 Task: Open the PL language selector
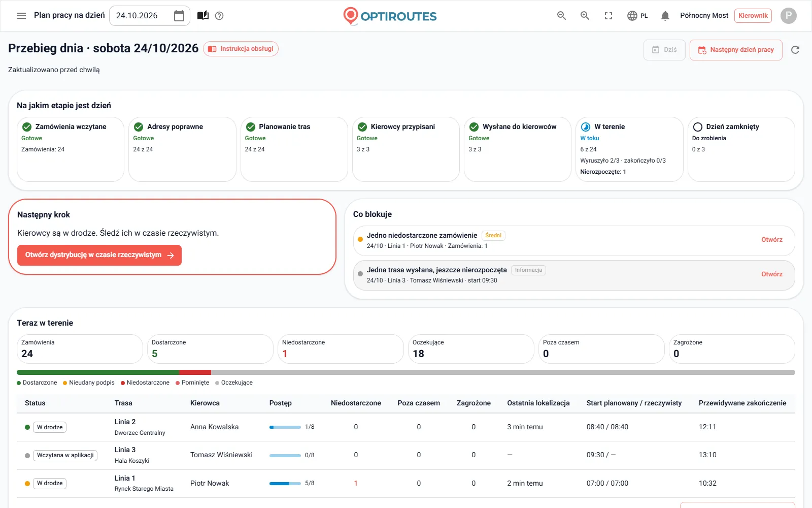point(637,16)
